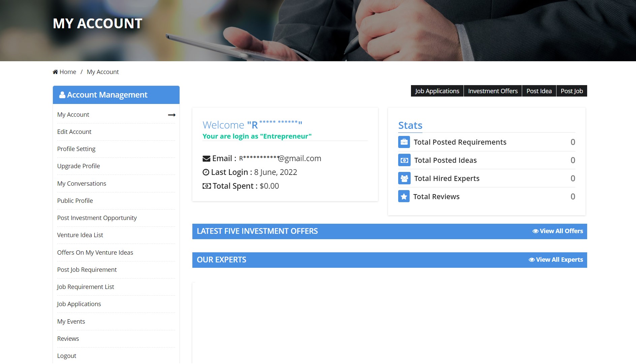
Task: Open the Job Applications top button
Action: [437, 91]
